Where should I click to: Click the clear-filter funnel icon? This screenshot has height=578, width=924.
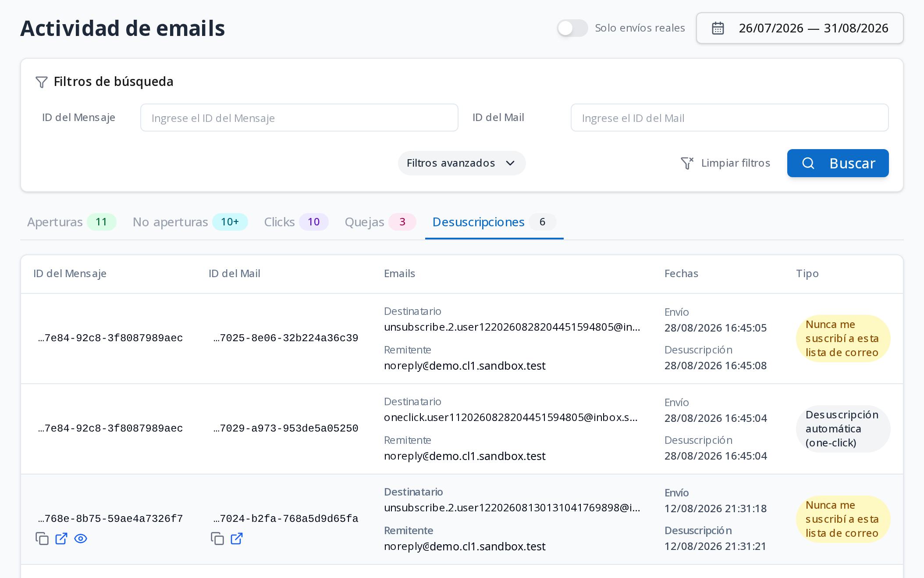pos(687,163)
